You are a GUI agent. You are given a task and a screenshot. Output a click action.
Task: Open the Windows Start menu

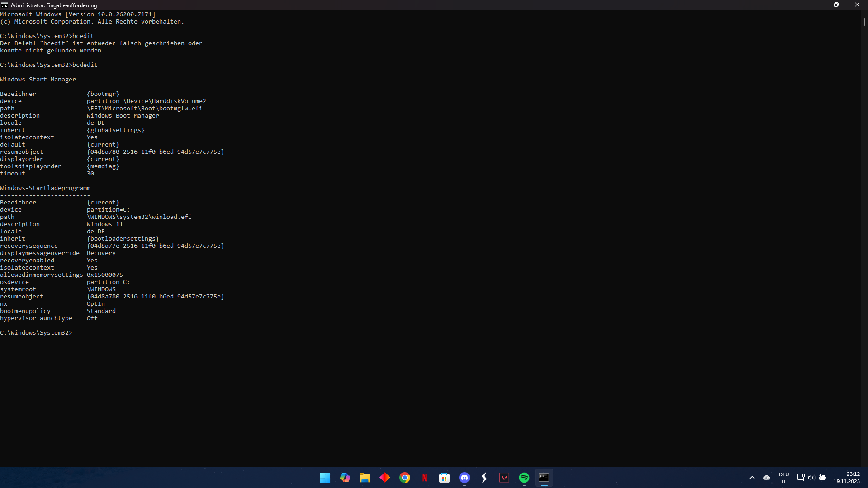pyautogui.click(x=325, y=478)
